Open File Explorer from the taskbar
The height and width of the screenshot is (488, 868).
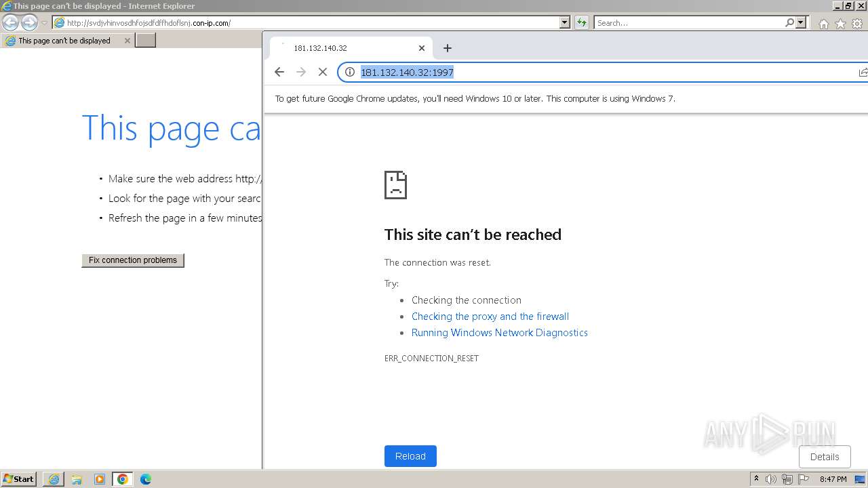tap(77, 479)
